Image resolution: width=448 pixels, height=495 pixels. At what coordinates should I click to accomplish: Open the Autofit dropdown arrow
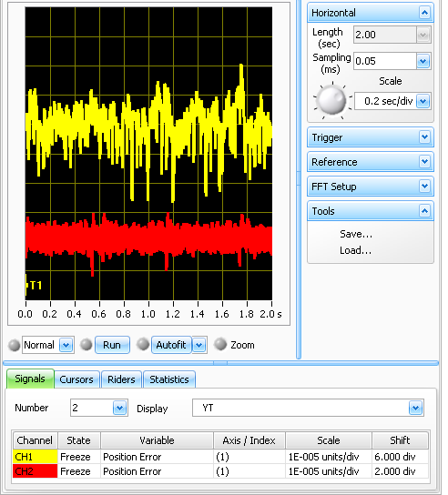(x=199, y=345)
